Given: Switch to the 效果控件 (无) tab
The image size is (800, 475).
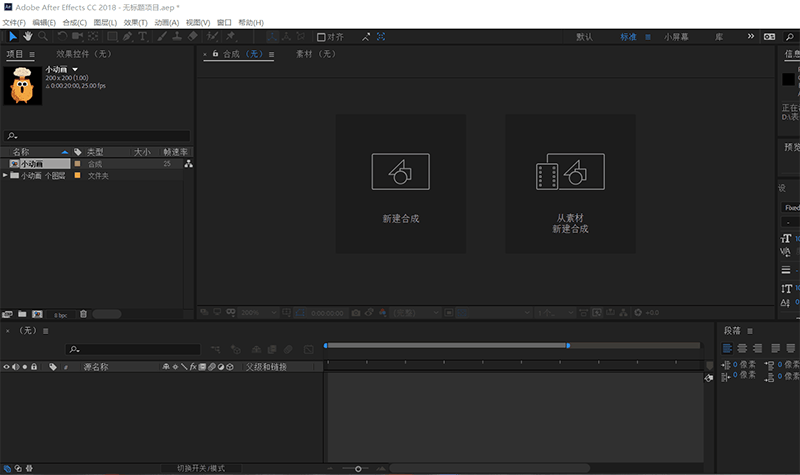Looking at the screenshot, I should click(84, 54).
